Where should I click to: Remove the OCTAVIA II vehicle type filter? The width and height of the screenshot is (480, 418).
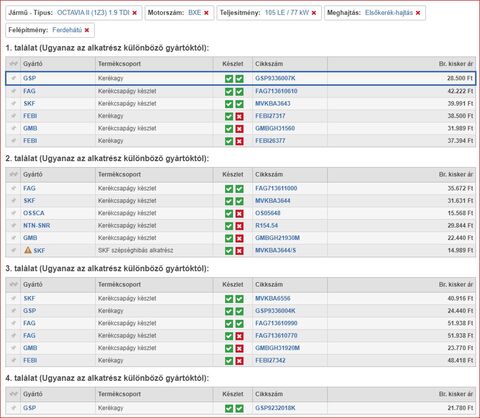135,13
